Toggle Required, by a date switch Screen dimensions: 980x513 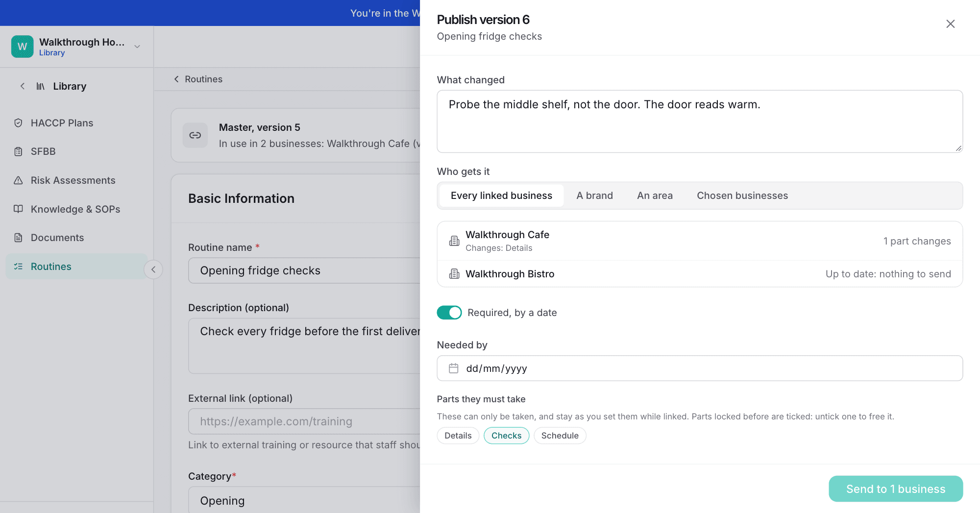pyautogui.click(x=449, y=313)
